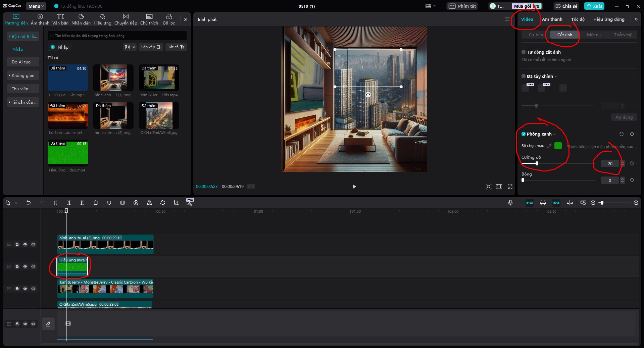
Task: Select the Lò Sưởi fireplace video thumbnail
Action: click(68, 115)
